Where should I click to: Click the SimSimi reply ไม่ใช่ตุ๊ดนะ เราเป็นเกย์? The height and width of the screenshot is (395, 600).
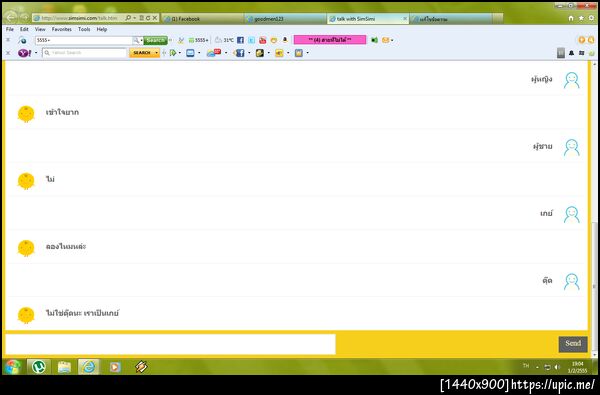[82, 313]
